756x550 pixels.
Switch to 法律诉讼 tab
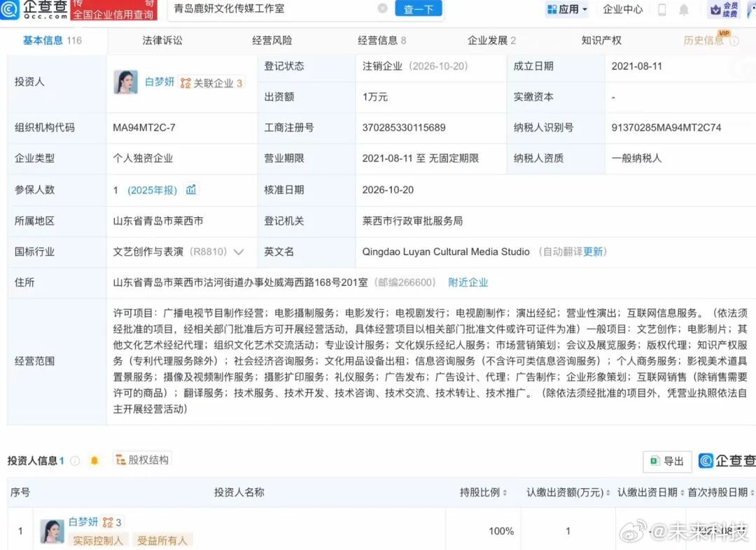[x=162, y=41]
